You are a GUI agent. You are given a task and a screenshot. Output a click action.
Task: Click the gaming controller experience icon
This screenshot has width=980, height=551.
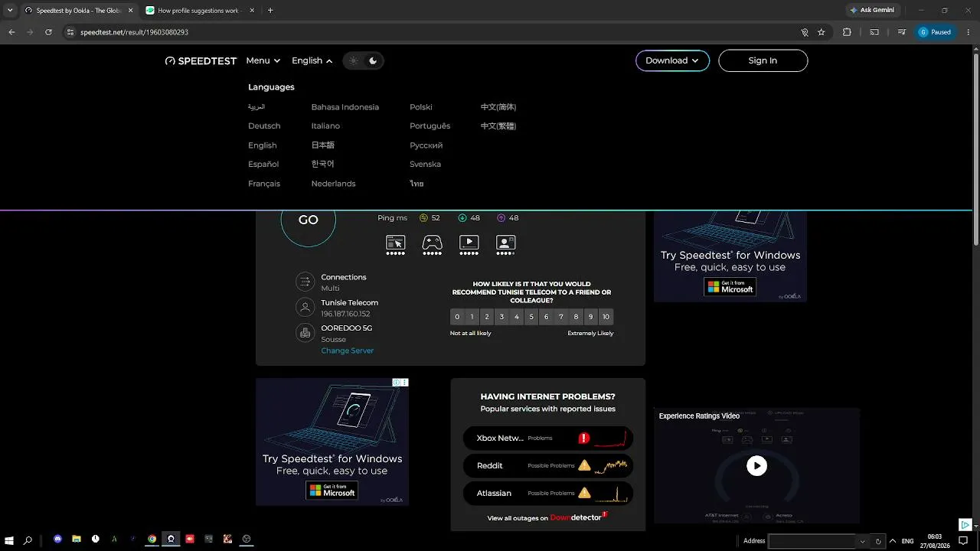(433, 243)
